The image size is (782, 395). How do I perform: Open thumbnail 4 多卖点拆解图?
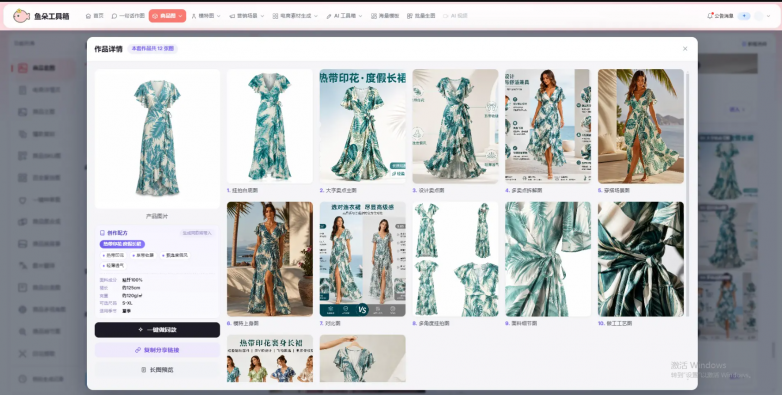click(548, 126)
